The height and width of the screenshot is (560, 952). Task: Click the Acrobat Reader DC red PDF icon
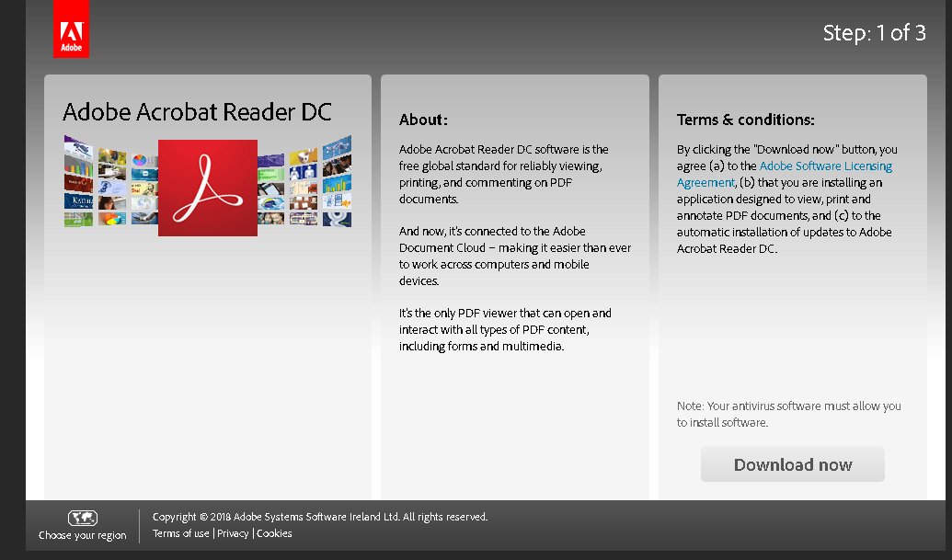208,188
